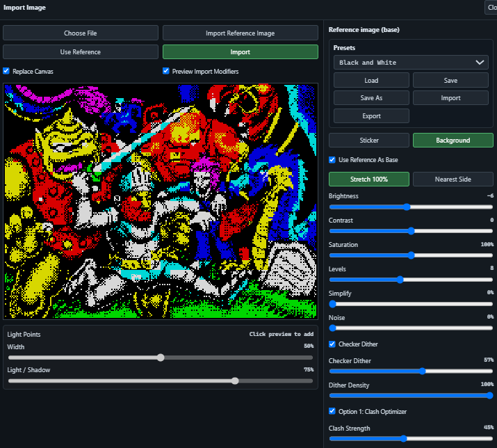Open Import Reference Image
Viewport: 497px width, 448px height.
point(241,33)
